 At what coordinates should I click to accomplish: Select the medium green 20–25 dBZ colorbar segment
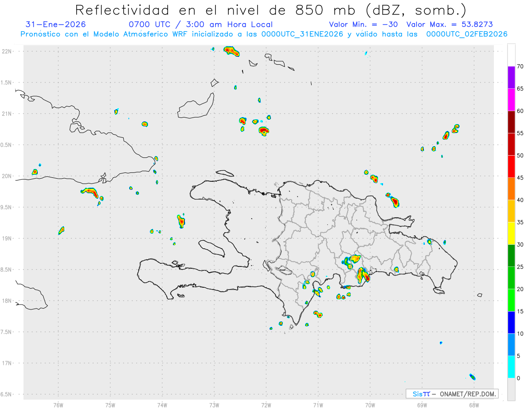point(511,278)
